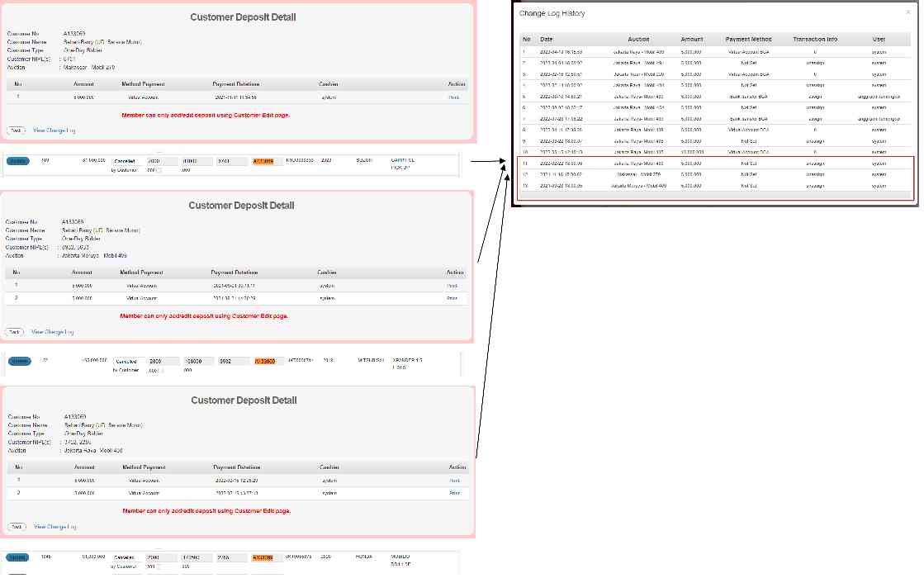Click orange highlighted badge in the Suzuki row
The height and width of the screenshot is (583, 924).
tap(263, 161)
